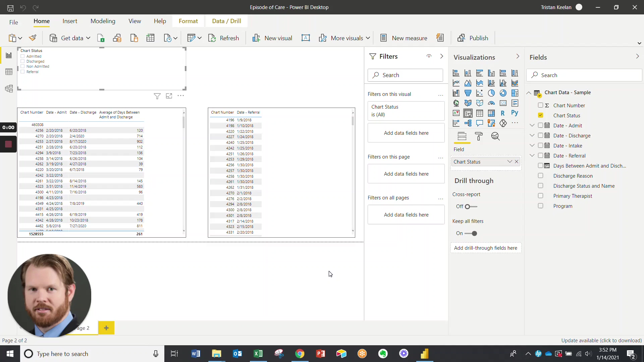Viewport: 644px width, 362px height.
Task: Check the Discharge Reason field
Action: (541, 176)
